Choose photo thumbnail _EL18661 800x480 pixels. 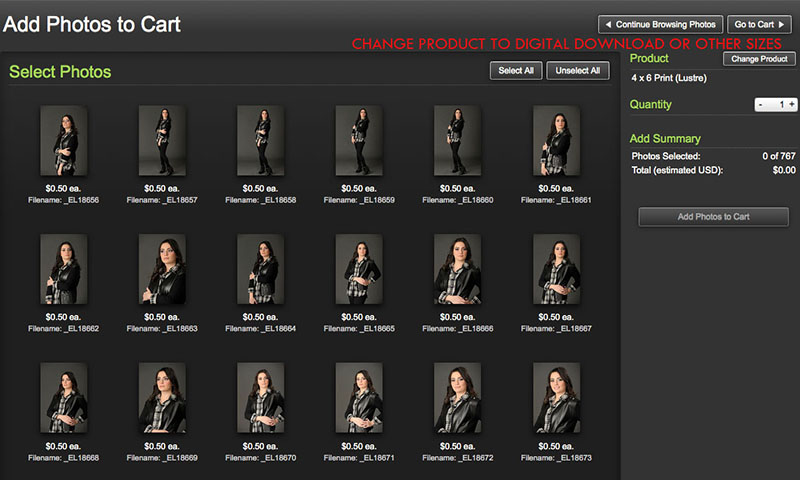(556, 142)
